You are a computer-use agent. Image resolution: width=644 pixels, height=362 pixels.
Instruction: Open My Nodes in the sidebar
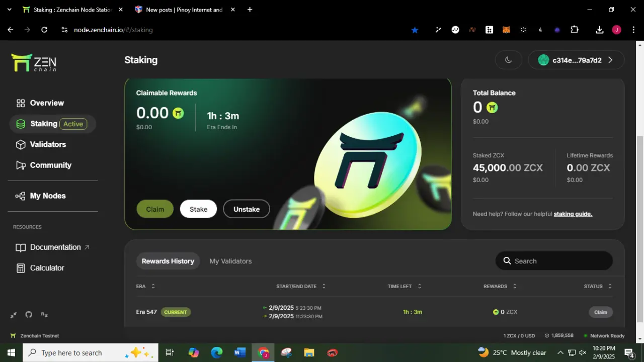[x=41, y=196]
